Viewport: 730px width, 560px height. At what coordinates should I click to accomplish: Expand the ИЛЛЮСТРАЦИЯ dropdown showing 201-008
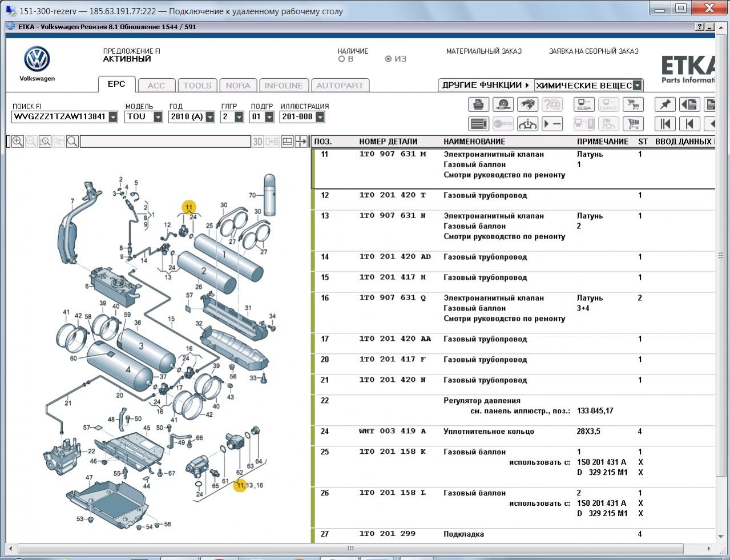click(320, 116)
